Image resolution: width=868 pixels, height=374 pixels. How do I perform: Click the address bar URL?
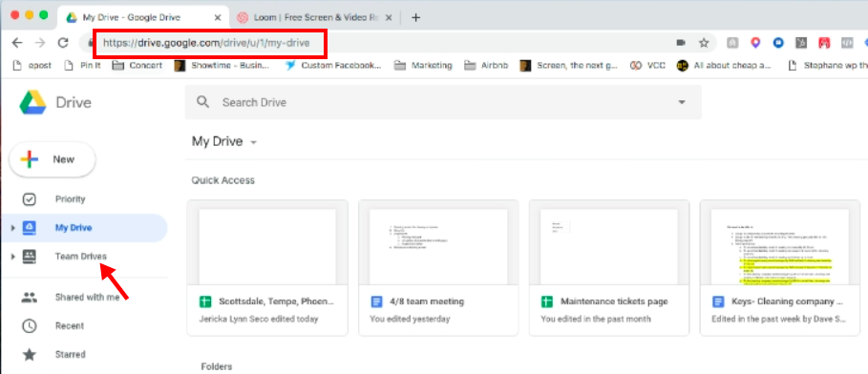206,43
